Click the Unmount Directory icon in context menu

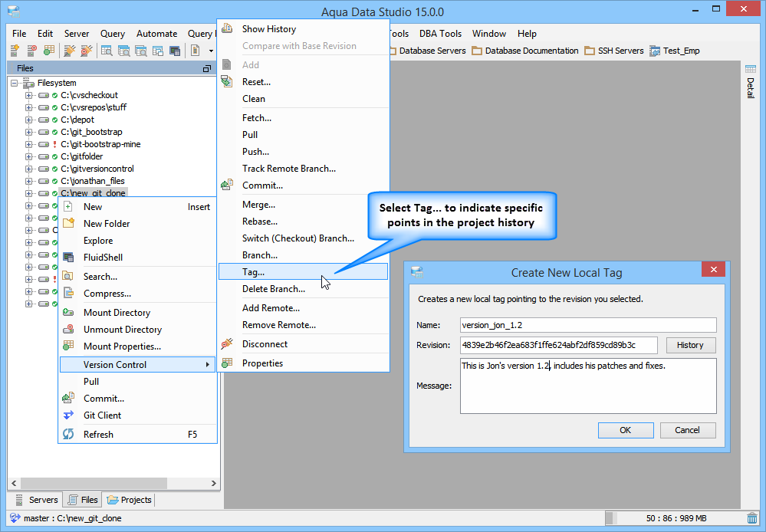[68, 330]
